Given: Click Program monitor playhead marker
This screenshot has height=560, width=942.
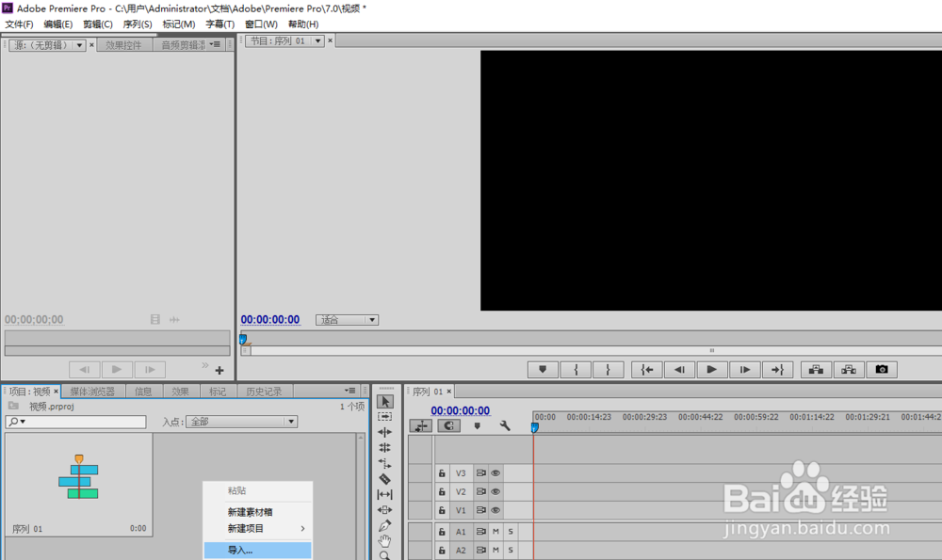Looking at the screenshot, I should [x=243, y=340].
